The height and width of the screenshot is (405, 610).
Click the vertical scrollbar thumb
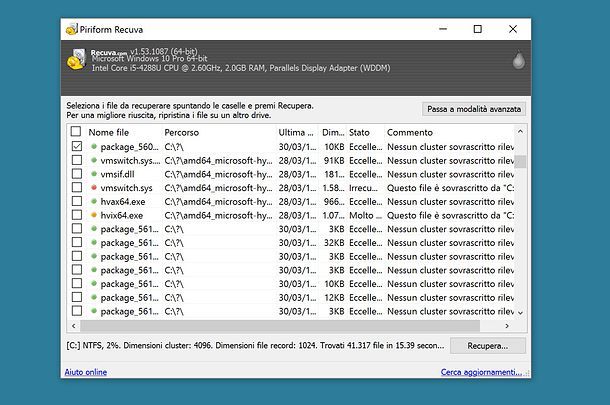[521, 162]
